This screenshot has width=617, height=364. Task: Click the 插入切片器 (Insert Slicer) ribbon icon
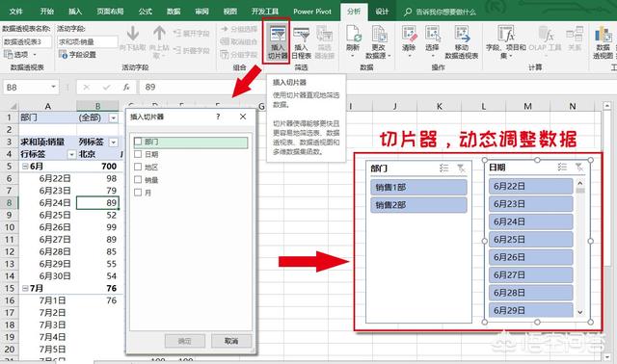278,40
